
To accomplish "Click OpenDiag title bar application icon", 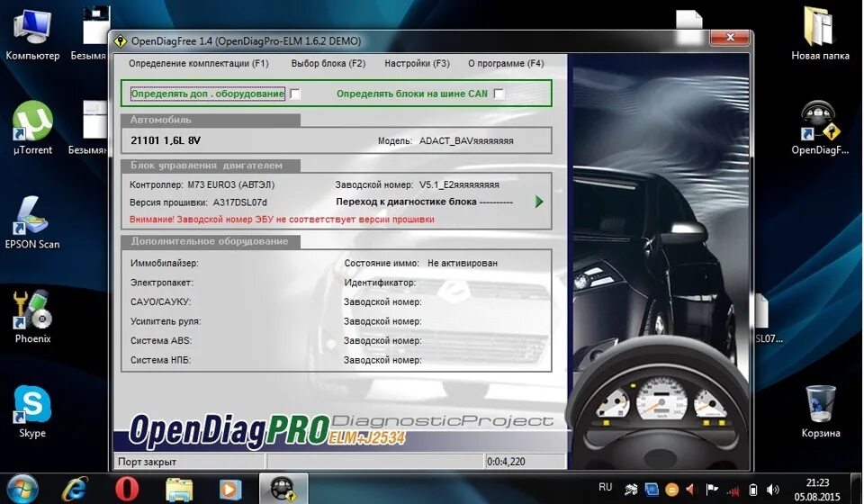I will pyautogui.click(x=120, y=41).
